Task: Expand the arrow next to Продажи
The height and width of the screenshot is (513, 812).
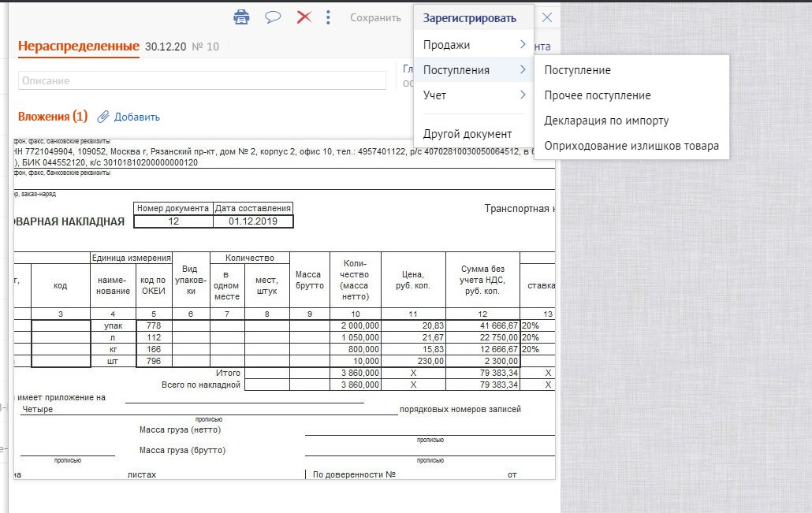Action: click(x=523, y=44)
